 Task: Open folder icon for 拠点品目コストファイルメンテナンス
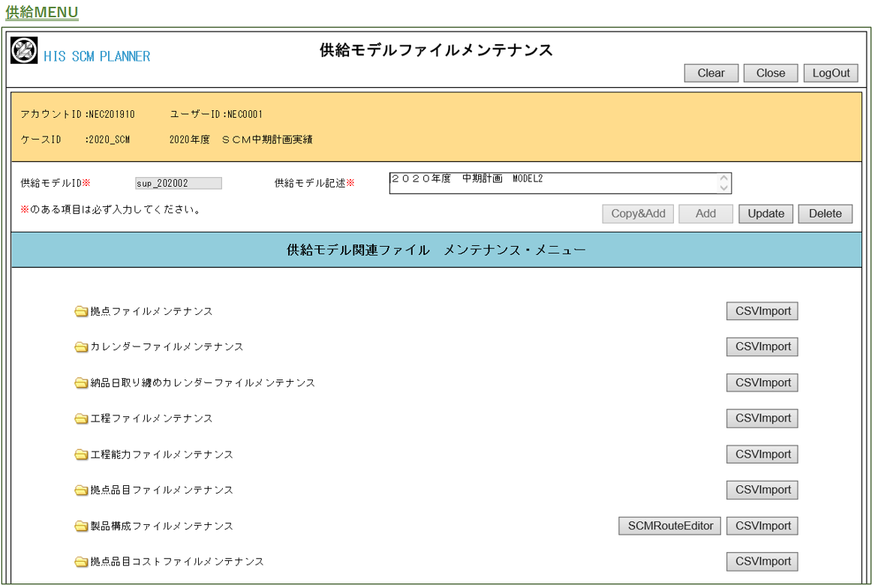81,562
